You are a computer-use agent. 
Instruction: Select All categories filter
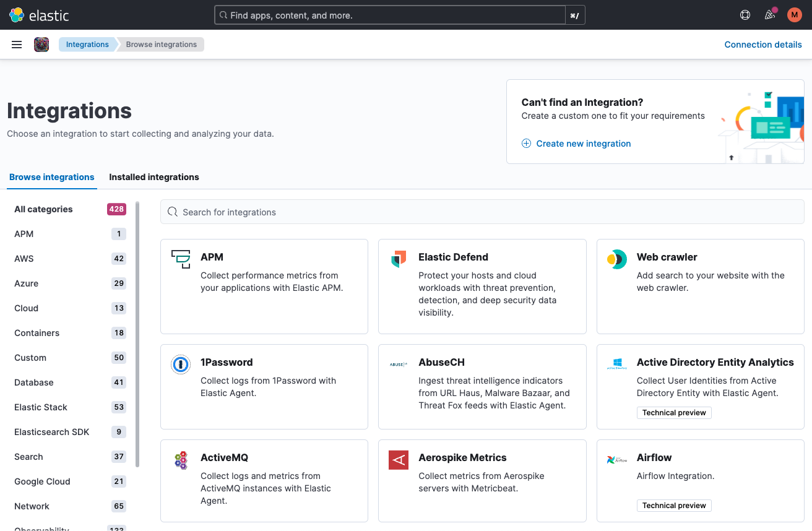[70, 209]
